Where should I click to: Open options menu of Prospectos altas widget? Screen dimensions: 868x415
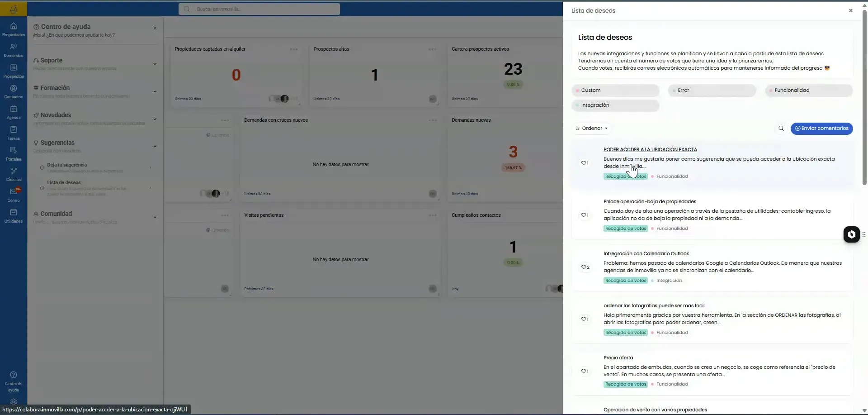[433, 49]
